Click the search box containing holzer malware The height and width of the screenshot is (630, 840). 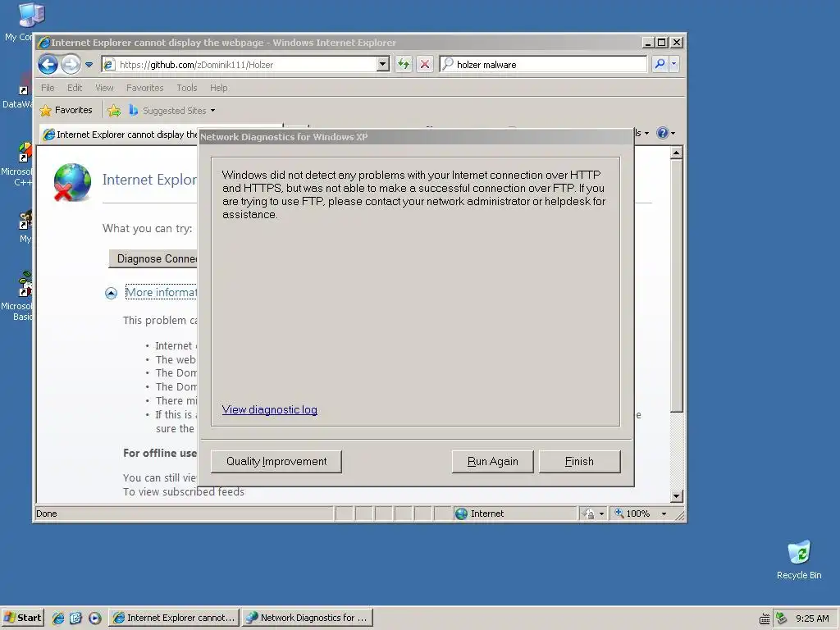[x=543, y=65]
